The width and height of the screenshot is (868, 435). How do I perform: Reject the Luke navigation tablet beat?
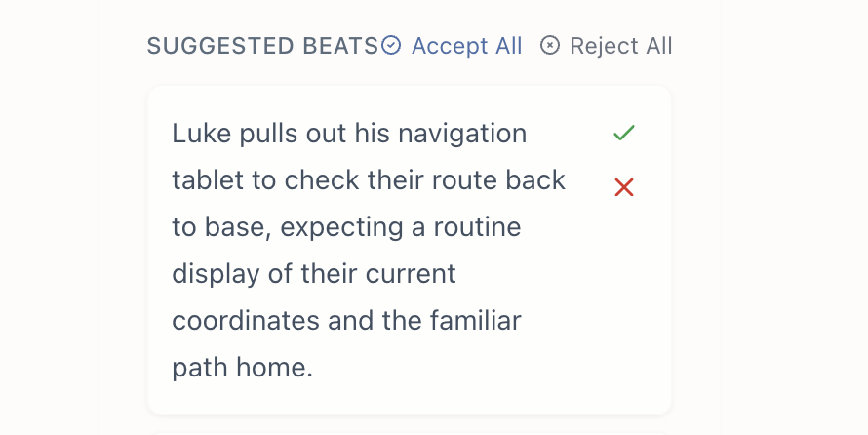pyautogui.click(x=624, y=187)
